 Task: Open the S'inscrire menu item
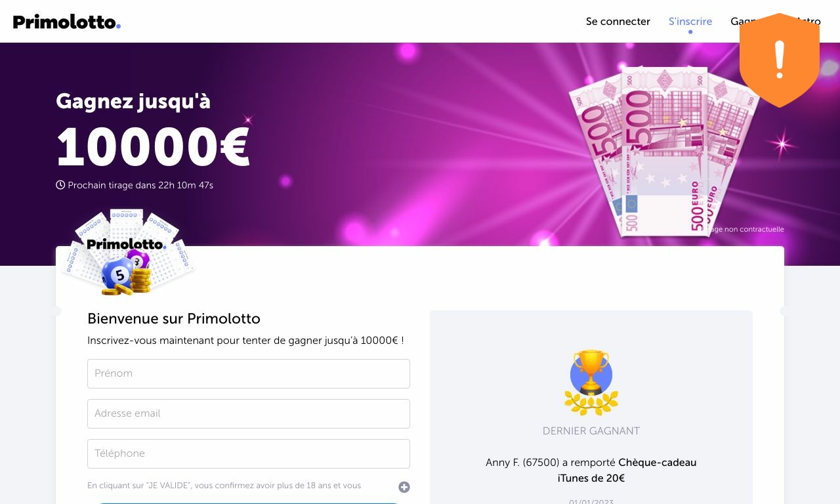[x=690, y=22]
